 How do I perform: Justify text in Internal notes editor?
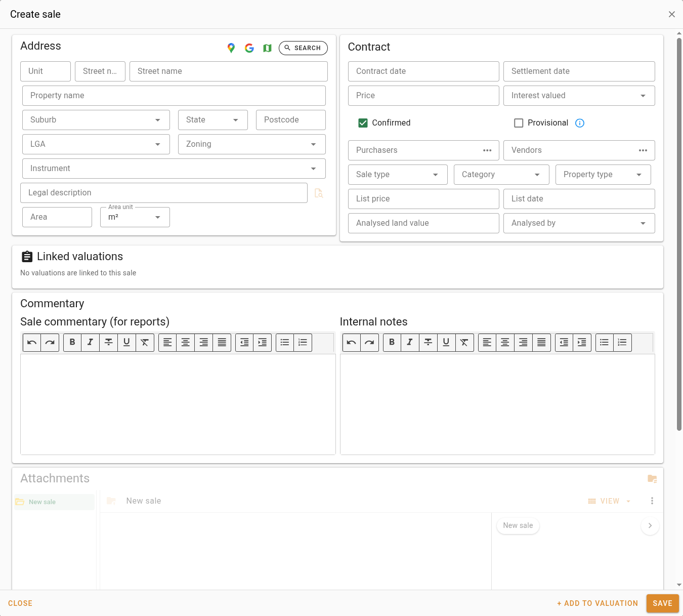(x=542, y=343)
